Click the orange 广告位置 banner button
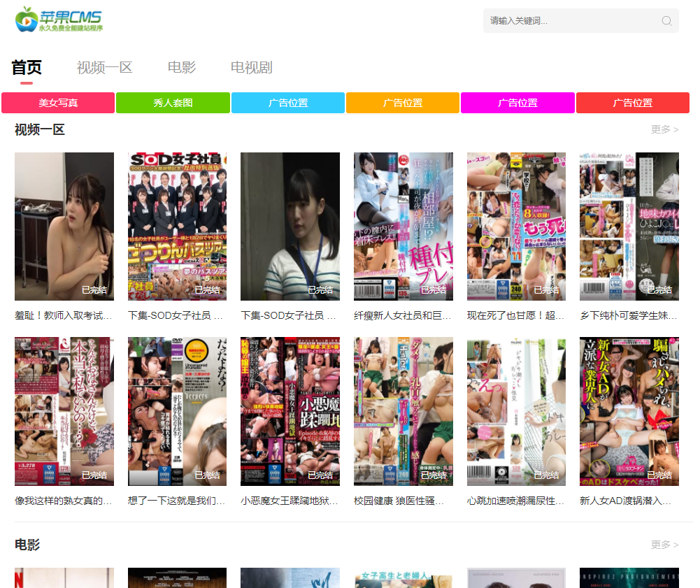This screenshot has height=588, width=700. (403, 103)
